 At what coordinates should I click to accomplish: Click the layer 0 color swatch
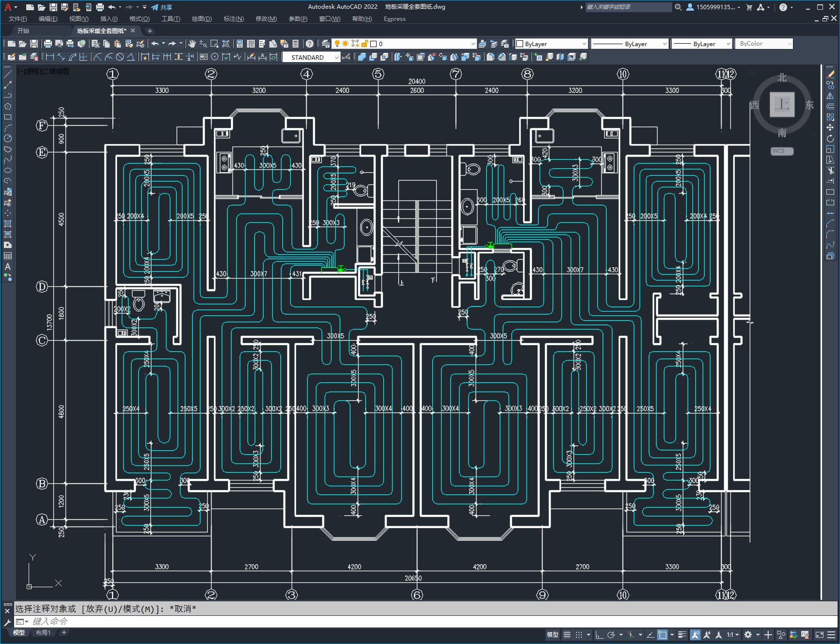click(374, 44)
